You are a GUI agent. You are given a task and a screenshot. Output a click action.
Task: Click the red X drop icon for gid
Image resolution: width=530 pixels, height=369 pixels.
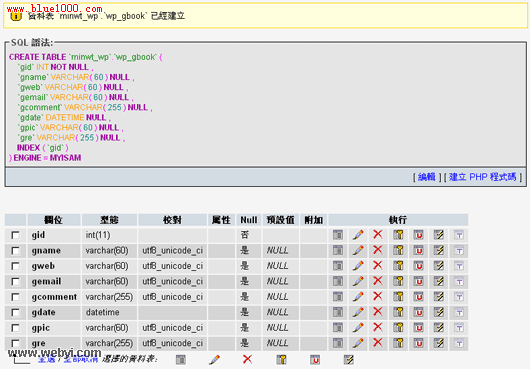point(378,235)
